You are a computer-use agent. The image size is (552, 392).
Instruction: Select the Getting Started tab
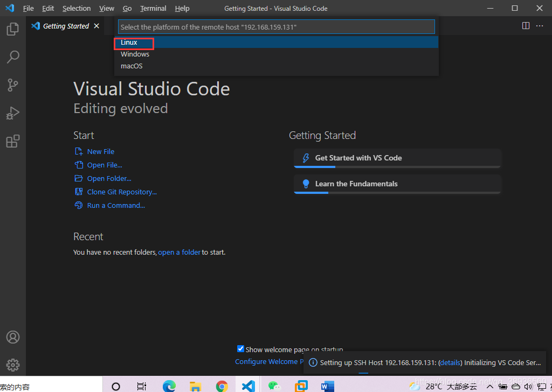coord(65,26)
